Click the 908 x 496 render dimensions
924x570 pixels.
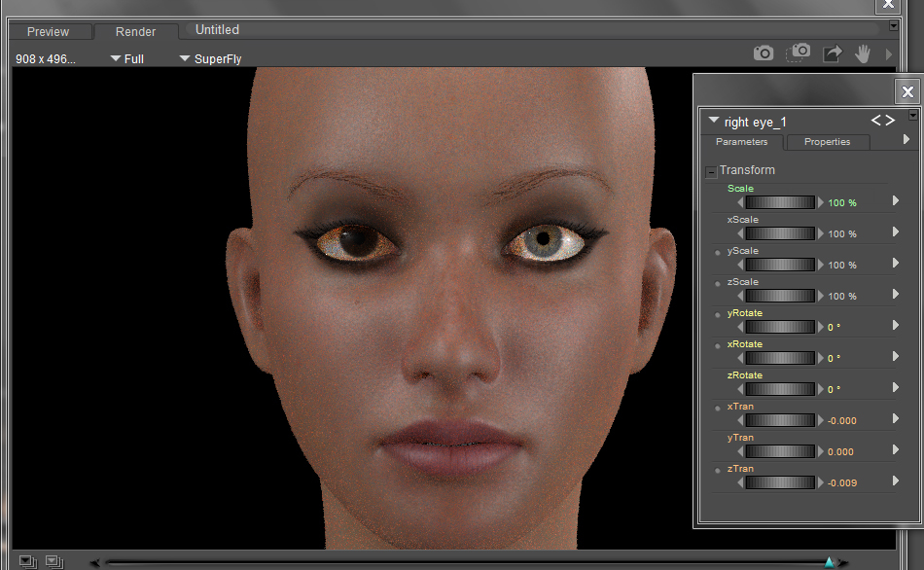pyautogui.click(x=46, y=59)
